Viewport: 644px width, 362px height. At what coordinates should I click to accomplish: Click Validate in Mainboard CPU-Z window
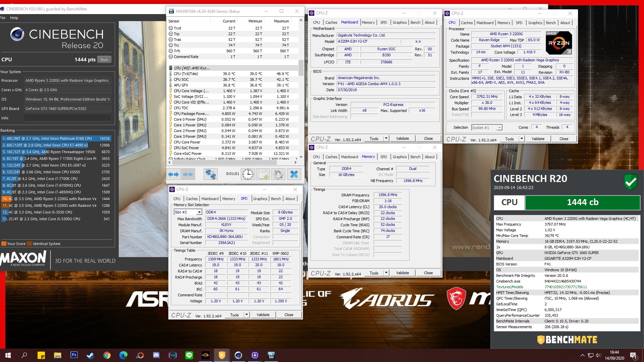402,138
